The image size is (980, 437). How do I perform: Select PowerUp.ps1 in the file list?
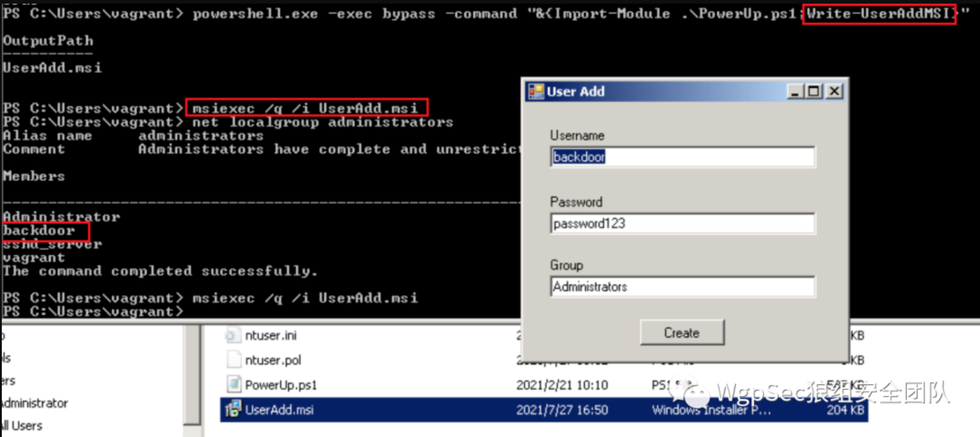click(280, 385)
